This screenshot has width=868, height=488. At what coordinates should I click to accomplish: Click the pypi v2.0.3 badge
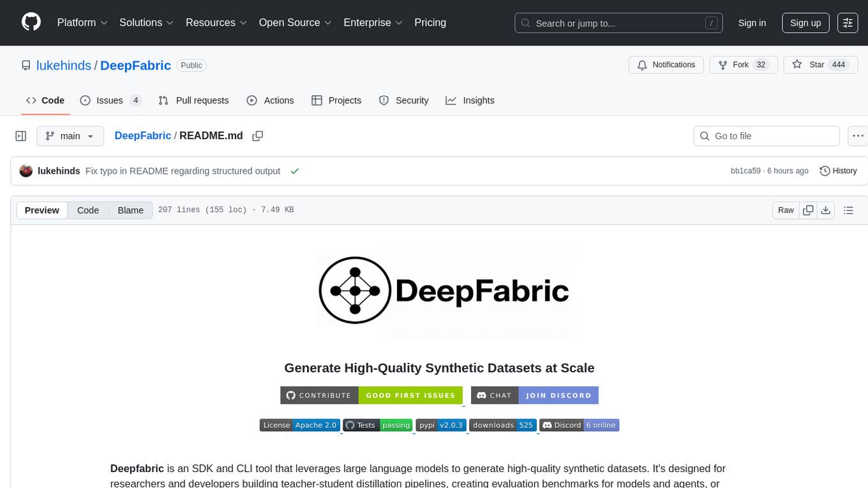440,425
